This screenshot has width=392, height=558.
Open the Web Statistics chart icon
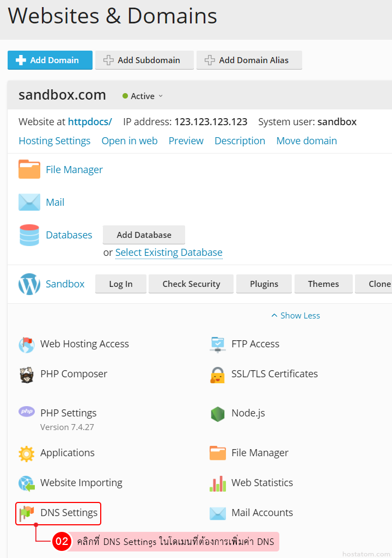(x=218, y=483)
